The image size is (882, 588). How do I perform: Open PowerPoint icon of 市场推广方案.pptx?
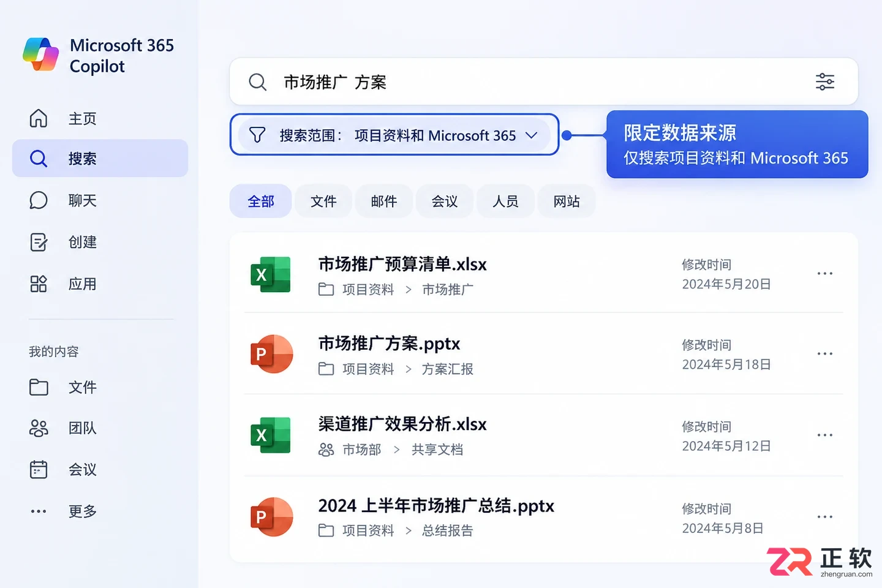pos(271,354)
